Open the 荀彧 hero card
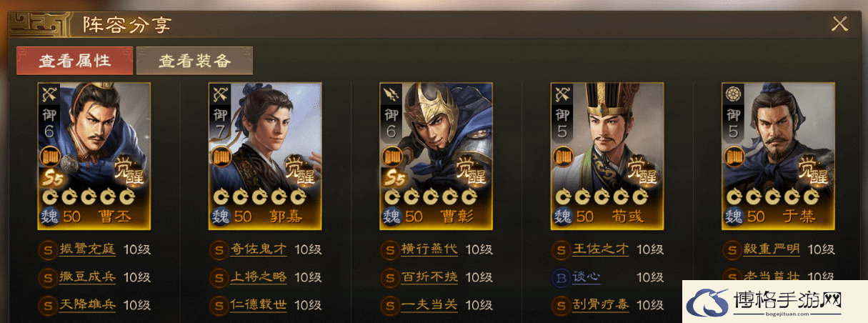 (607, 156)
